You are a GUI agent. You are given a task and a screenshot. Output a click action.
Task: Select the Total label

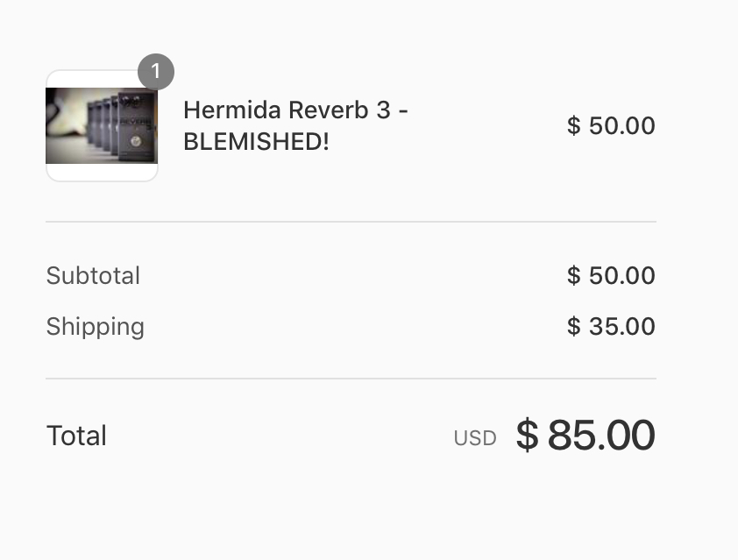(x=77, y=436)
